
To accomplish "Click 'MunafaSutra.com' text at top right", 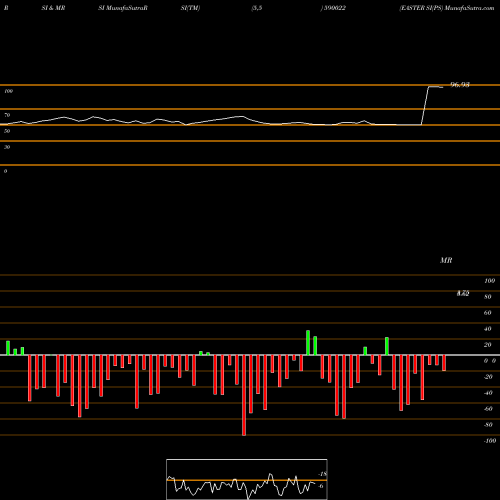I will (469, 8).
